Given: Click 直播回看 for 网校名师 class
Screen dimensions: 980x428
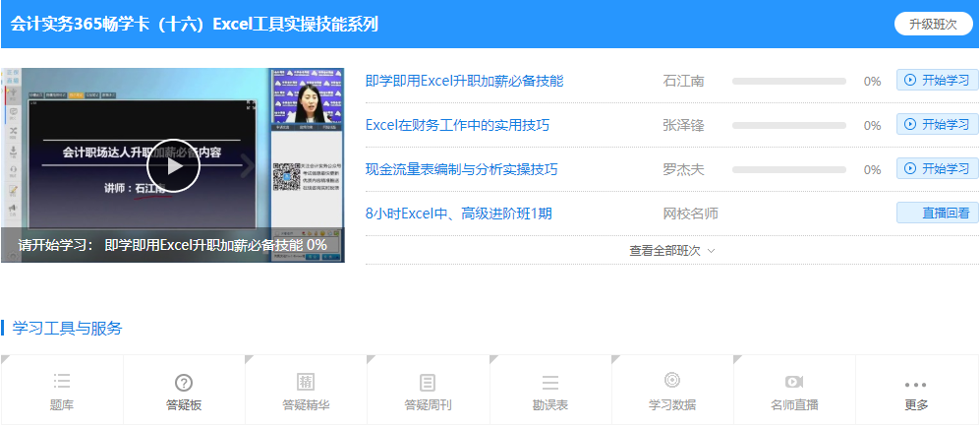Looking at the screenshot, I should pos(938,214).
